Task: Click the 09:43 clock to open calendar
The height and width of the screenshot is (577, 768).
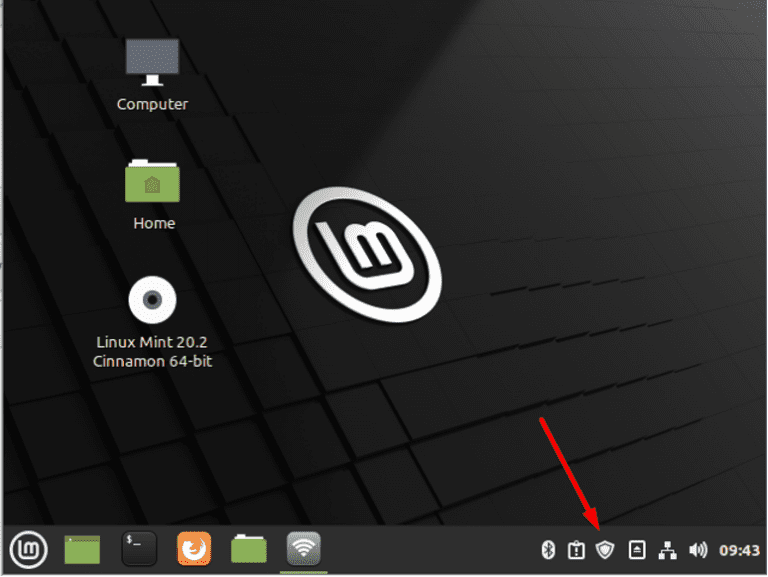Action: coord(739,551)
